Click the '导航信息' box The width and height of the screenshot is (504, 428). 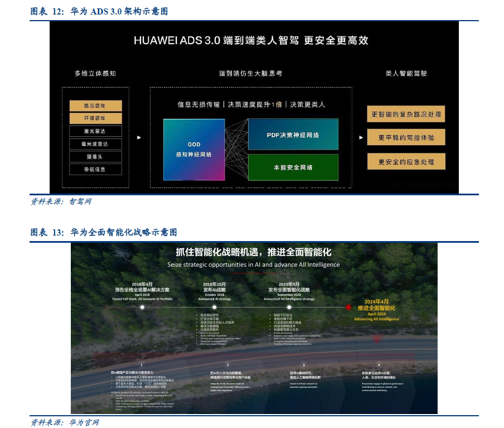[95, 169]
